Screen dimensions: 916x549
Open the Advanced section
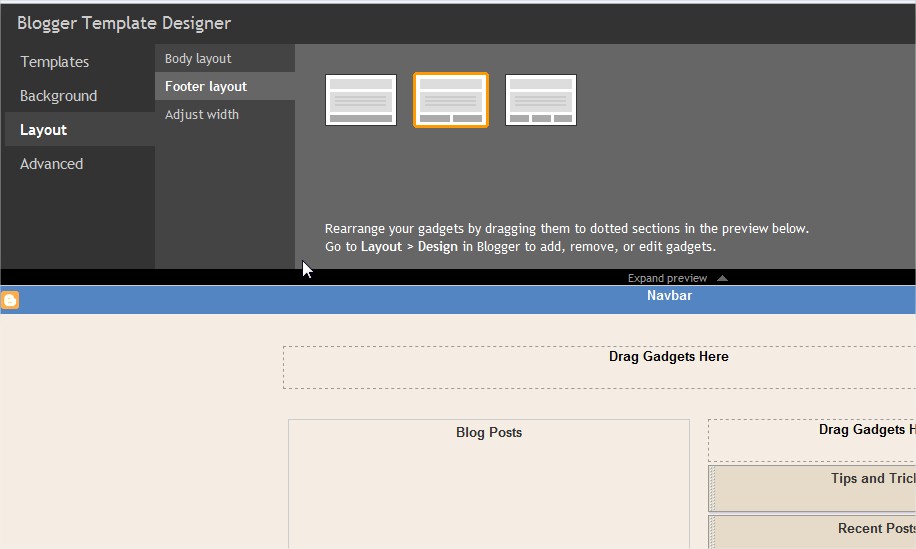(51, 164)
